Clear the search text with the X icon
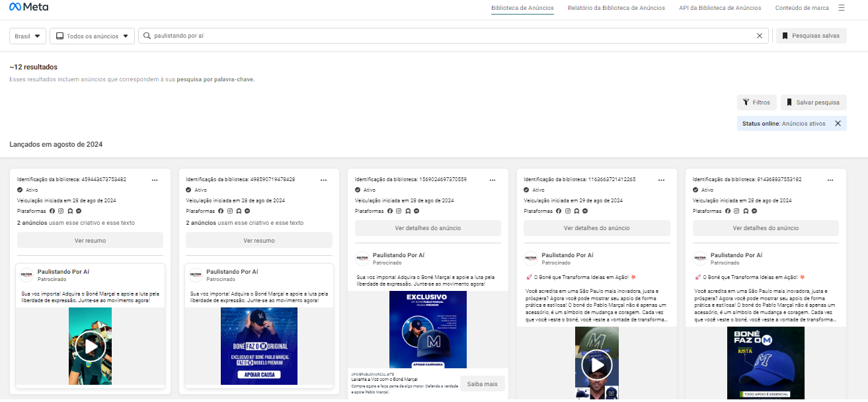 click(x=760, y=36)
